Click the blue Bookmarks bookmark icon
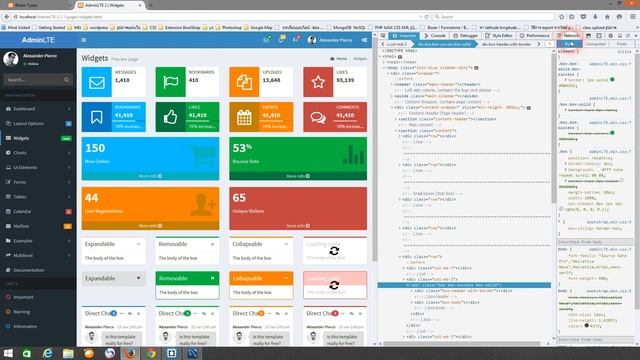The height and width of the screenshot is (360, 640). pyautogui.click(x=97, y=117)
